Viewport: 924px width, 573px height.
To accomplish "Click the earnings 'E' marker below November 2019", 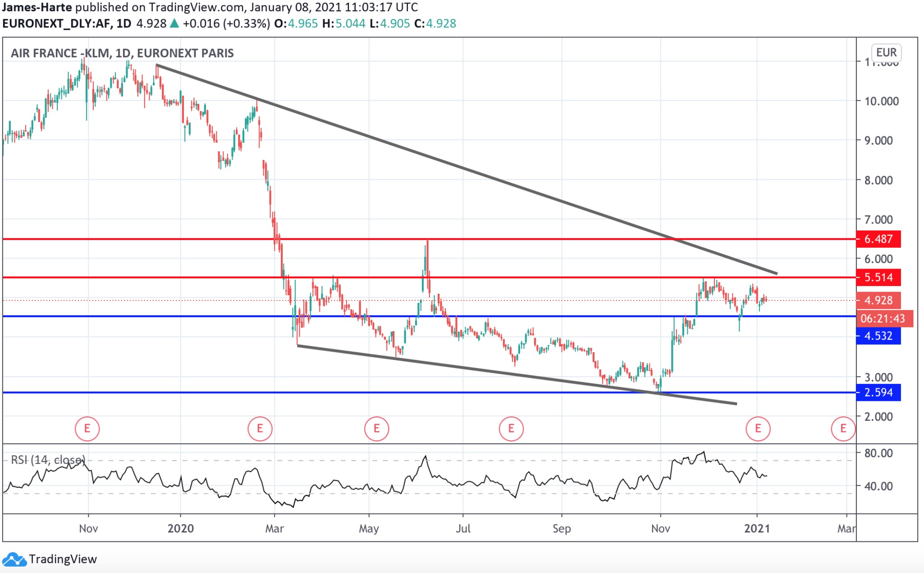I will (x=87, y=429).
